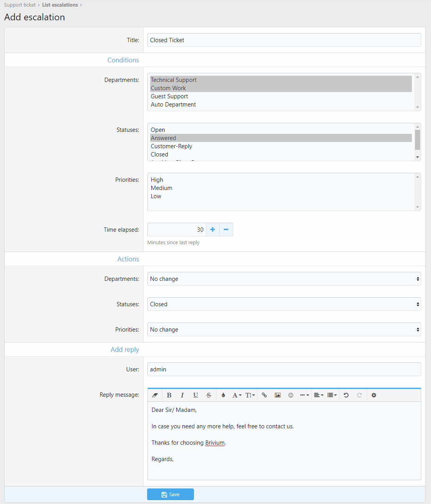This screenshot has height=504, width=431.
Task: Select Guest Support in Departments list
Action: click(169, 96)
